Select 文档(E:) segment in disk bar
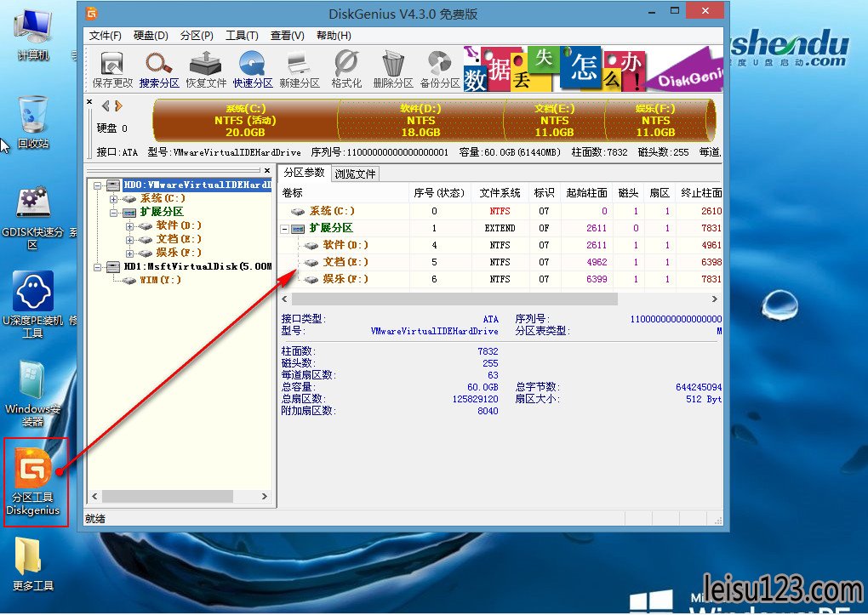868x615 pixels. pos(555,120)
